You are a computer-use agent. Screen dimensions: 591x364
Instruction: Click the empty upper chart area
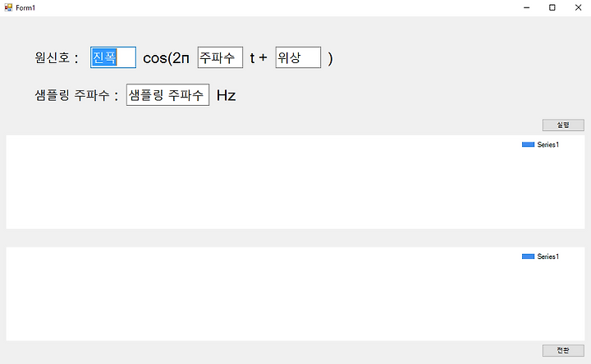coord(263,182)
